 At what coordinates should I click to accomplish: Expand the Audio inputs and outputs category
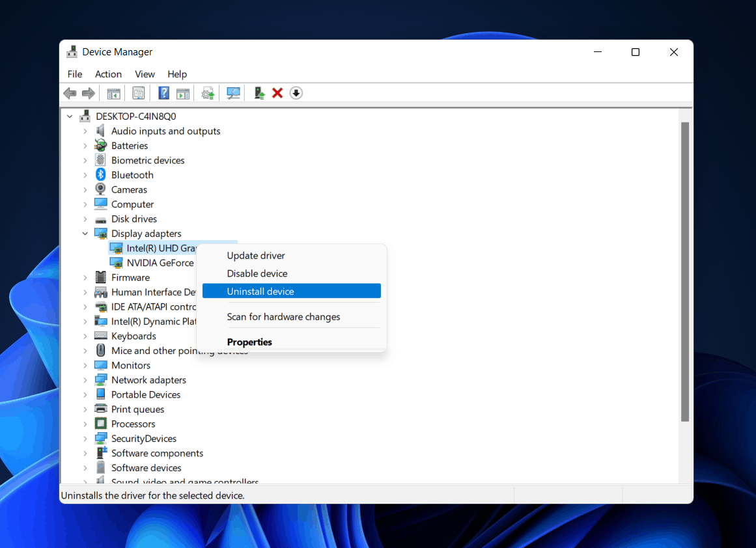85,131
